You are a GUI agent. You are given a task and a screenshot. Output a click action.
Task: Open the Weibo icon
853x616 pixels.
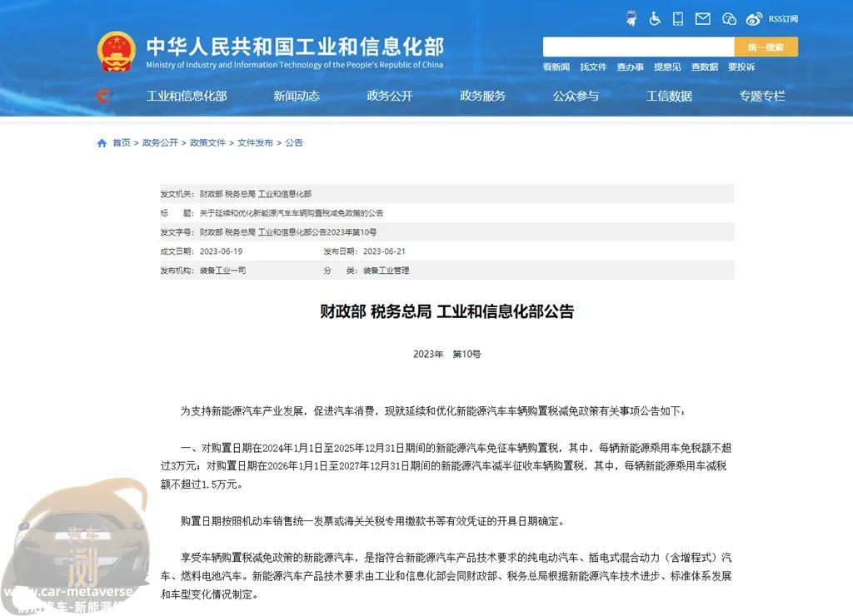click(x=754, y=19)
